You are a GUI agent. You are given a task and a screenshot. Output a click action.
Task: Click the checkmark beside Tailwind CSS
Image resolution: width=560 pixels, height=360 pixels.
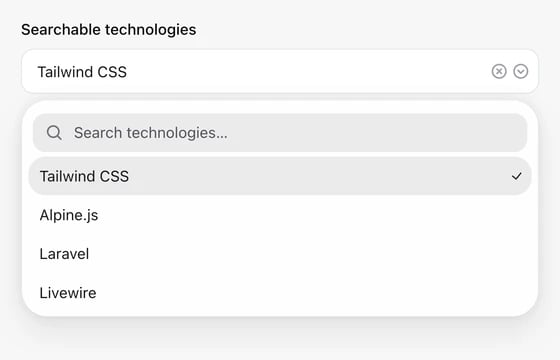pos(516,176)
